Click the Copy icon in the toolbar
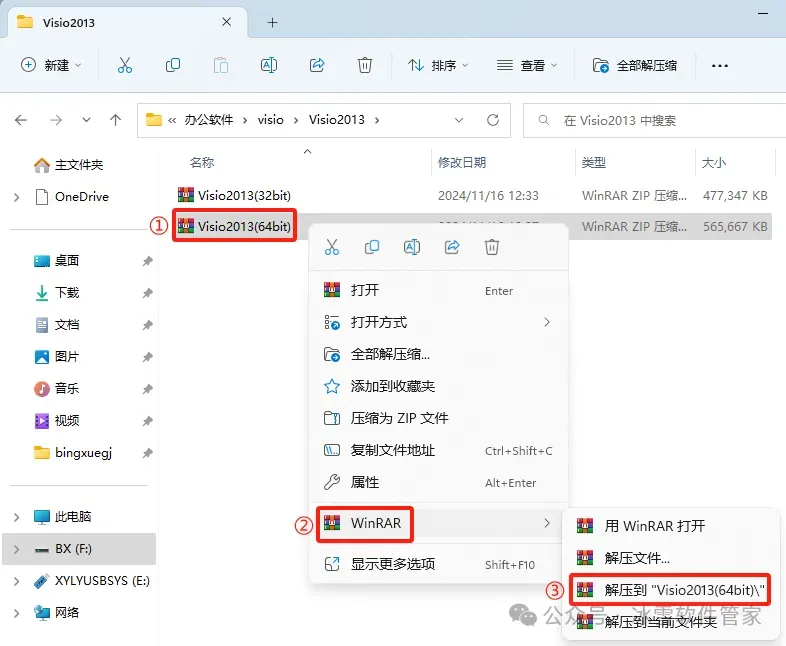Viewport: 786px width, 646px height. [x=172, y=65]
